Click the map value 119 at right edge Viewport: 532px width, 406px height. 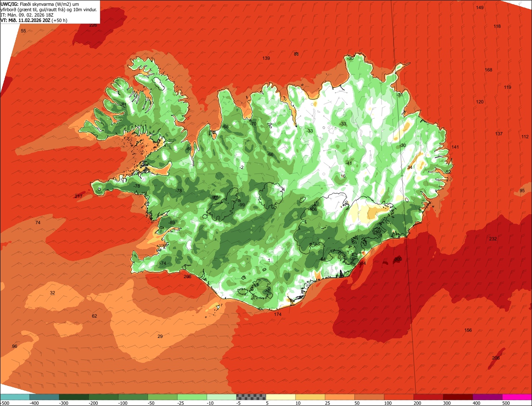pos(507,88)
